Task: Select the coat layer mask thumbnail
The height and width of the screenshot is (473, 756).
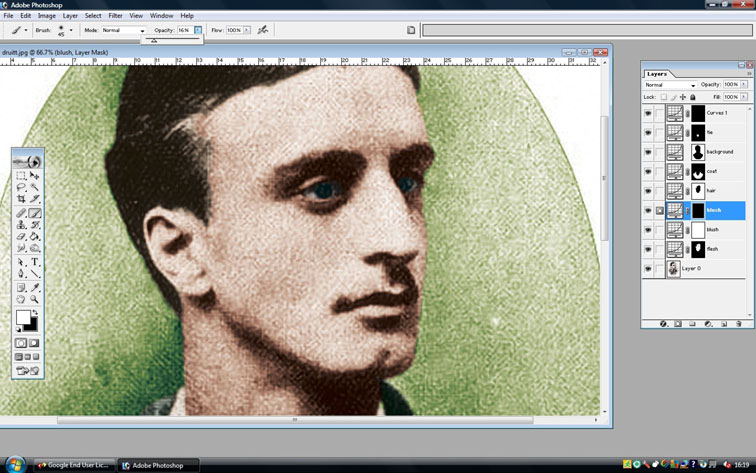Action: coord(698,172)
